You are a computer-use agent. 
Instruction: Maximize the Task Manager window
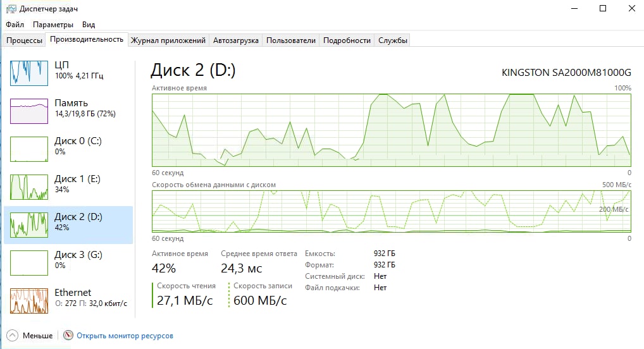point(603,9)
